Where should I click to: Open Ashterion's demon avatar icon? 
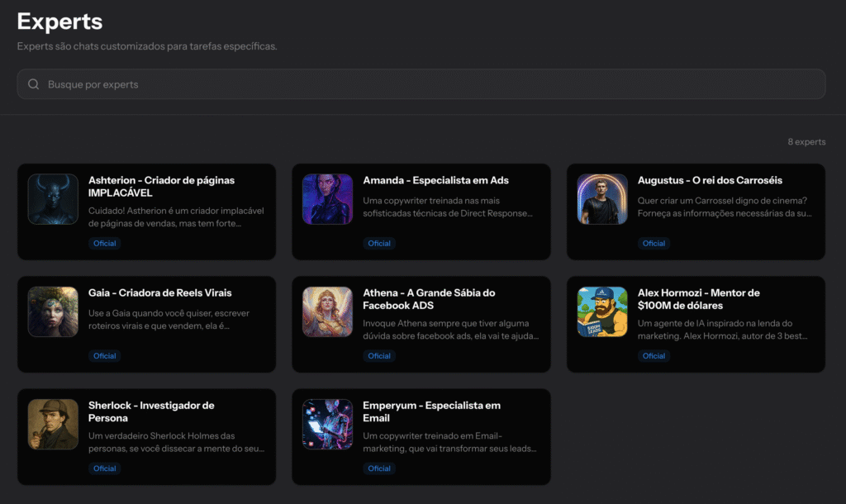(53, 199)
